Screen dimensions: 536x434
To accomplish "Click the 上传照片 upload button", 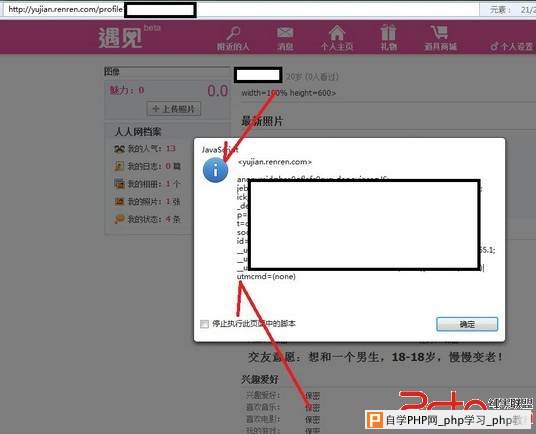I will [174, 109].
